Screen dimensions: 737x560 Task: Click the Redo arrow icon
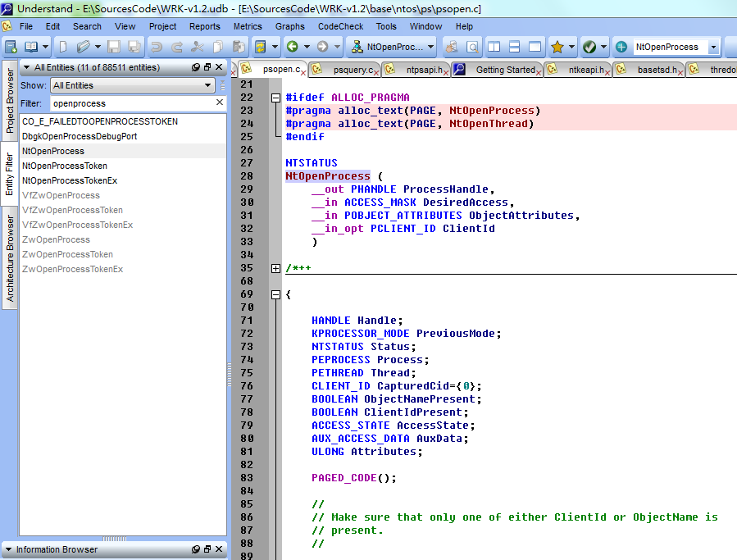pyautogui.click(x=177, y=47)
